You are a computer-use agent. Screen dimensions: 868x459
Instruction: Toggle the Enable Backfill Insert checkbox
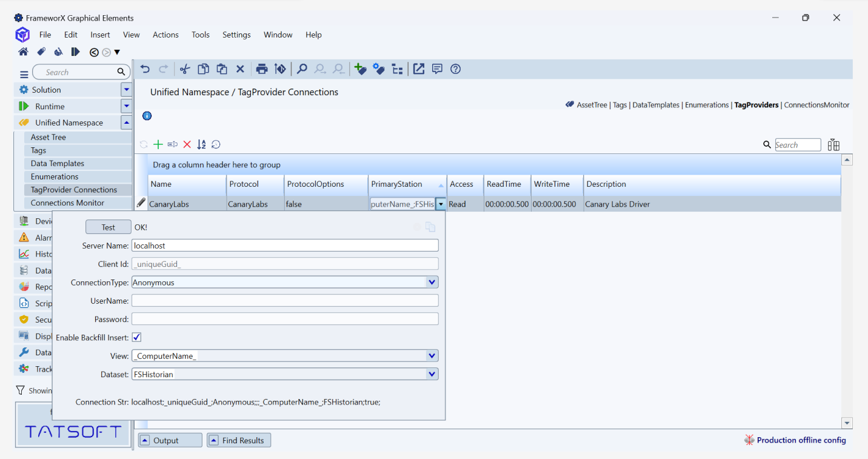pyautogui.click(x=137, y=337)
